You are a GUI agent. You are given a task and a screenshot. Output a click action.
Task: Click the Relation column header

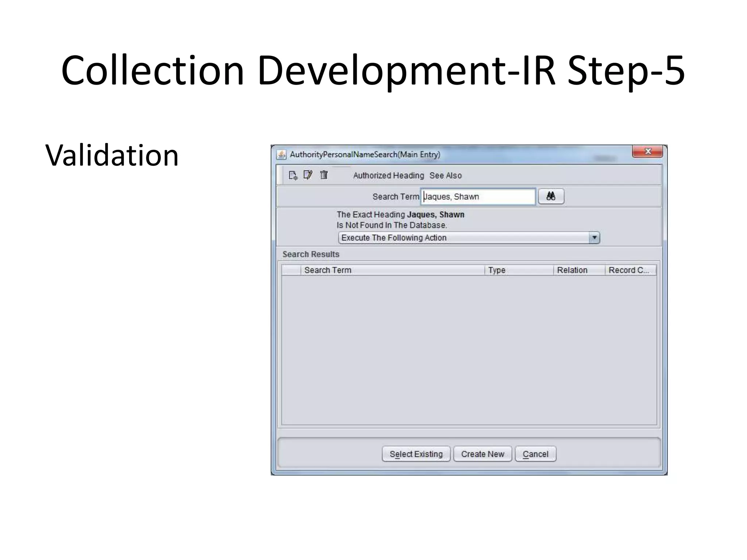tap(579, 270)
